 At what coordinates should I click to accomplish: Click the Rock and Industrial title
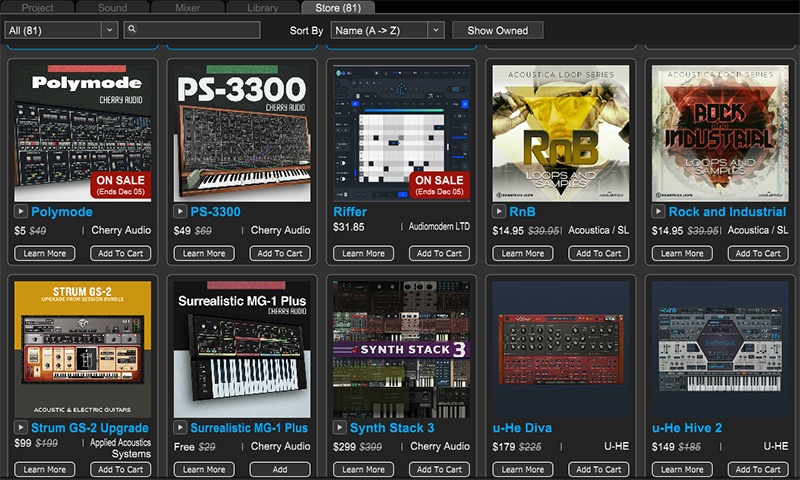[x=728, y=212]
